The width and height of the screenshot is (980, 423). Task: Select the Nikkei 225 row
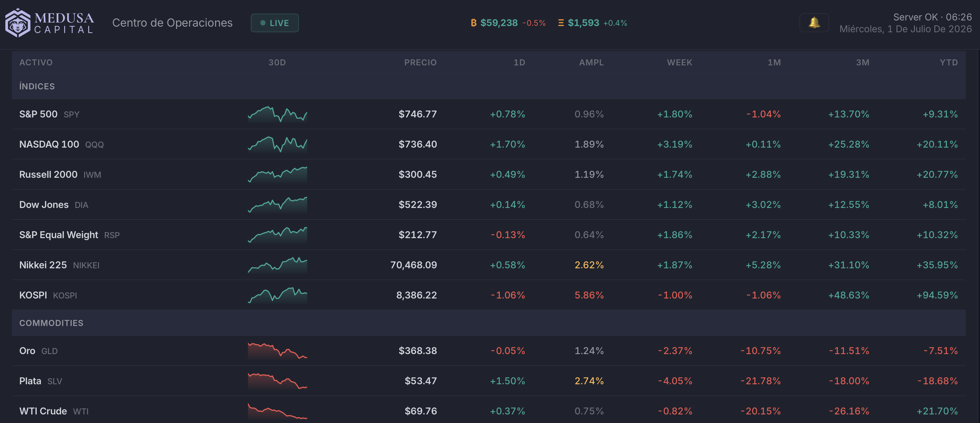click(x=489, y=265)
